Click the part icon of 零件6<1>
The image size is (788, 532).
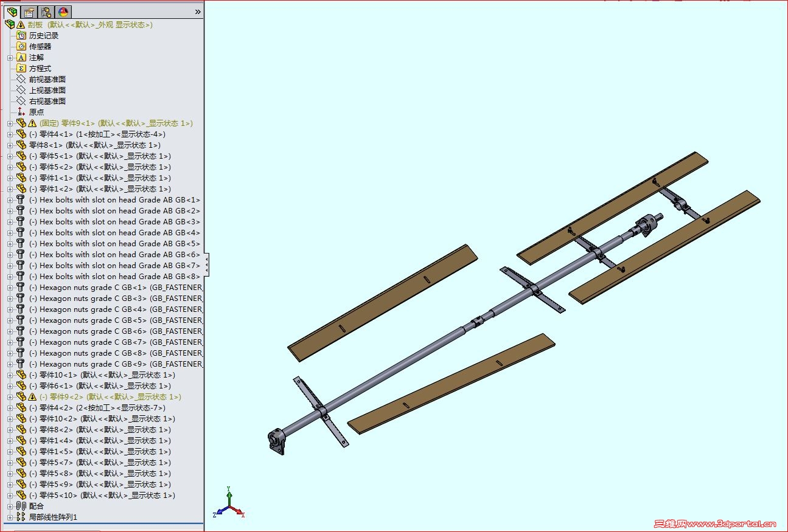tap(21, 385)
